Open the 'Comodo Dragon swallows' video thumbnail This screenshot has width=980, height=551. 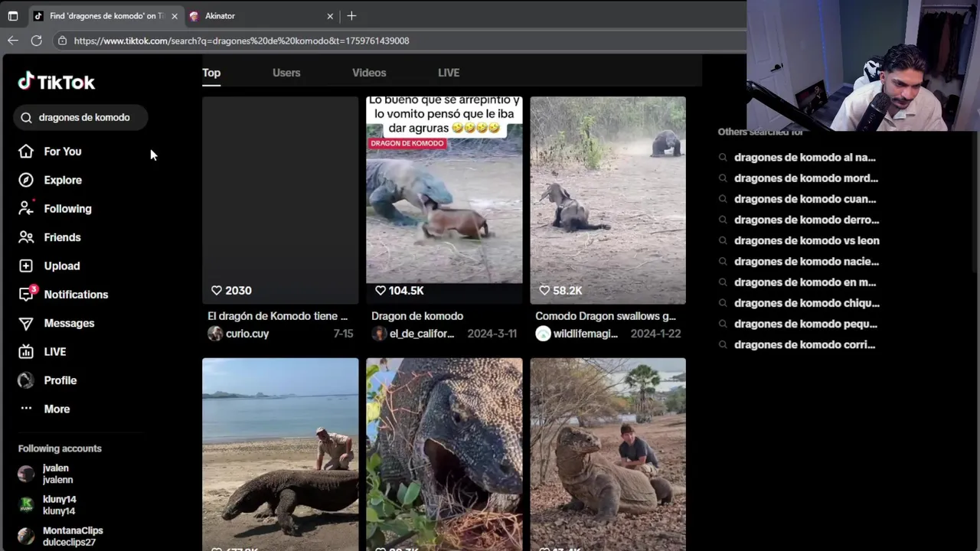608,201
